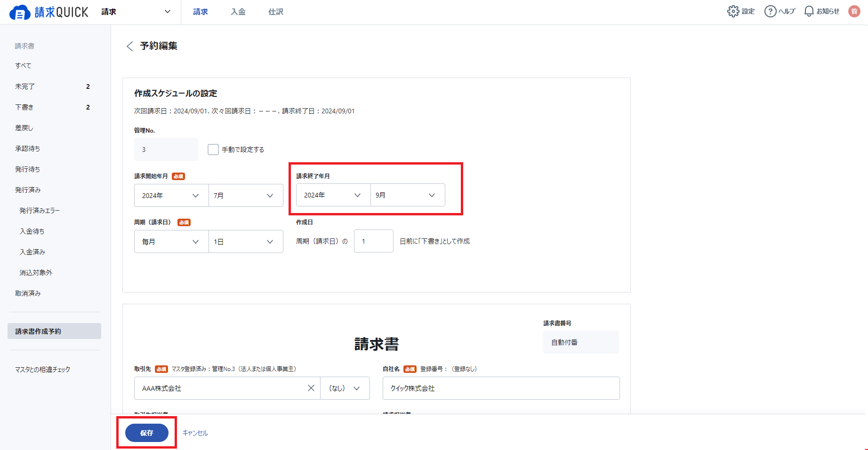Viewport: 868px width, 450px height.
Task: Click the キャンセル link
Action: (195, 433)
